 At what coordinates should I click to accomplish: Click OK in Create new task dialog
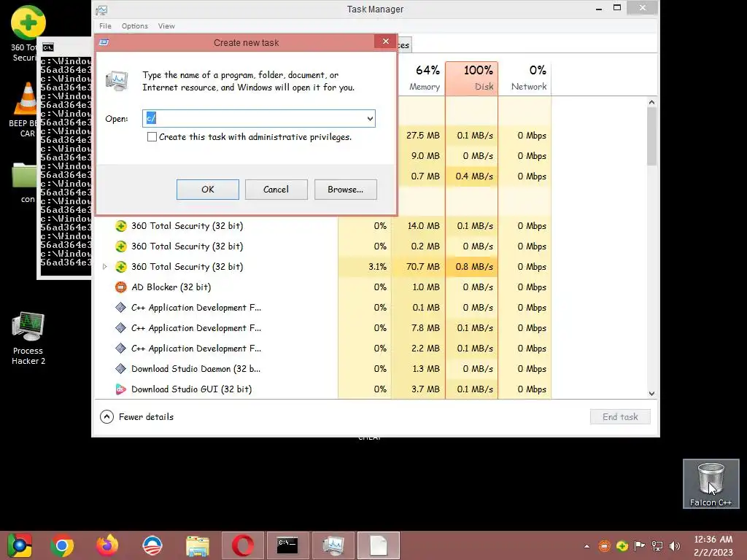coord(208,190)
